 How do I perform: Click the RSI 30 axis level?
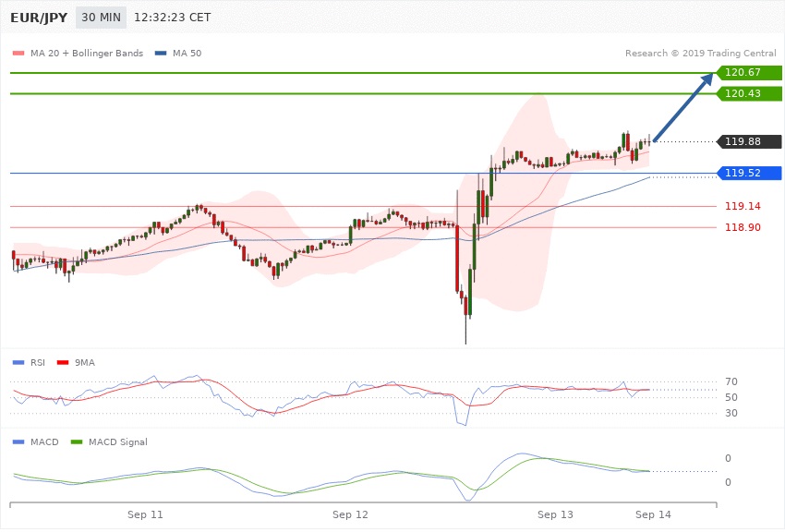(x=731, y=413)
